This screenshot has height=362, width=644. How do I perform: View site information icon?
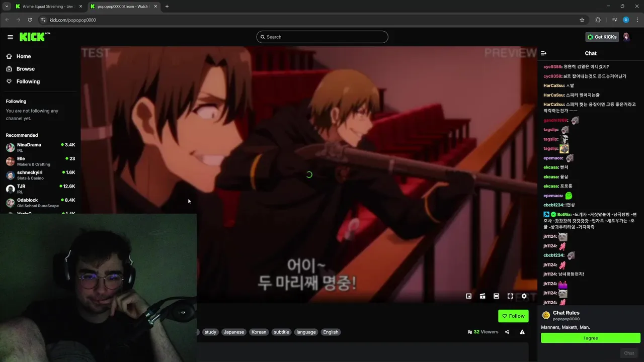[x=43, y=20]
